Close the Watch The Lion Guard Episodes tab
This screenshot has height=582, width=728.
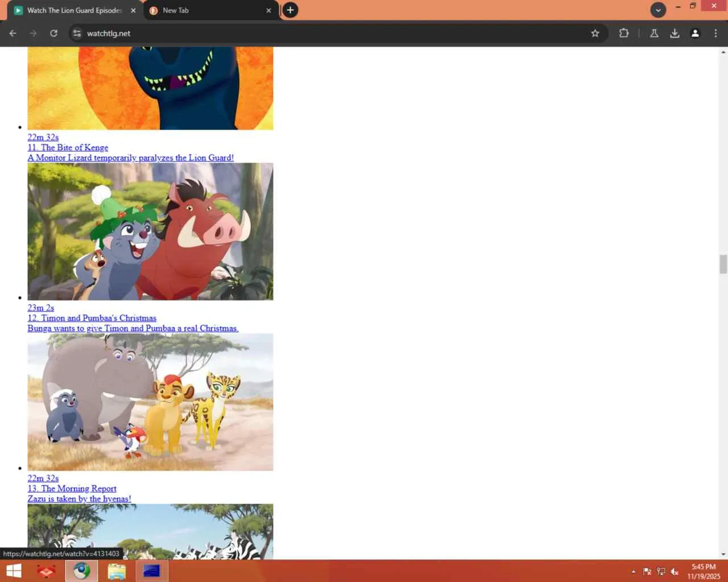coord(133,10)
